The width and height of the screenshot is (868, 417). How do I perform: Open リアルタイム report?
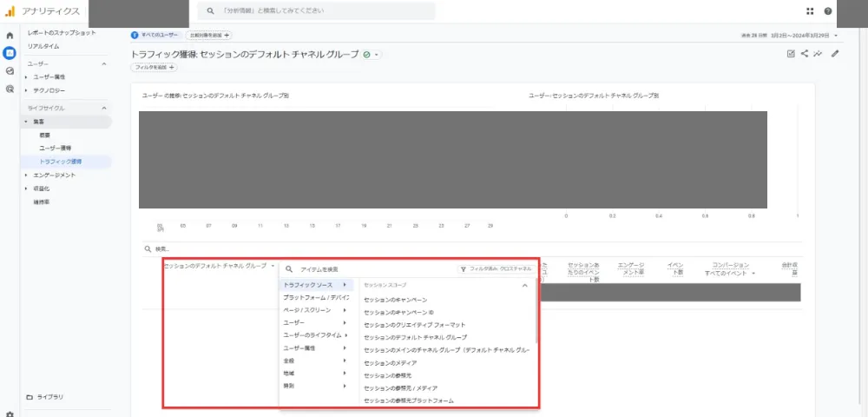tap(43, 47)
